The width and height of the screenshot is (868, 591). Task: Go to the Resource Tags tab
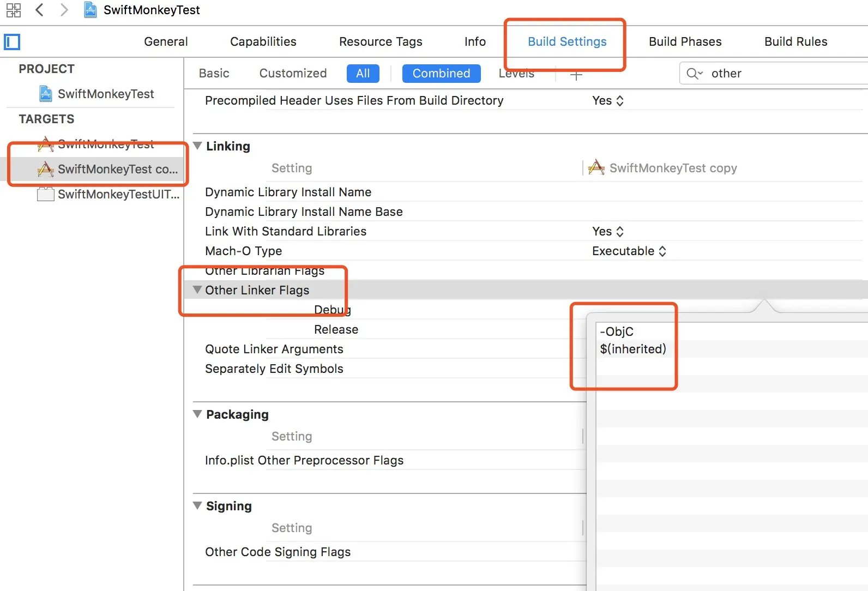(x=381, y=41)
